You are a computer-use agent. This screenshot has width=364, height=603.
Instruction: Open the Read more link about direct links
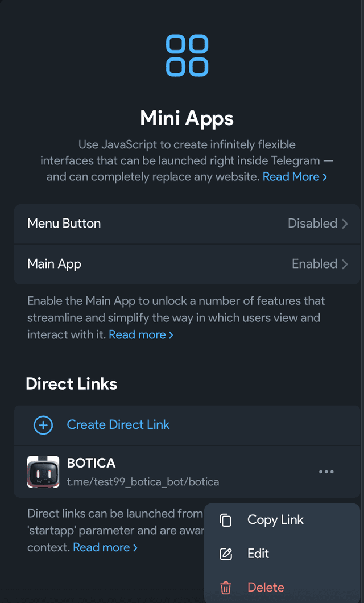click(x=105, y=547)
